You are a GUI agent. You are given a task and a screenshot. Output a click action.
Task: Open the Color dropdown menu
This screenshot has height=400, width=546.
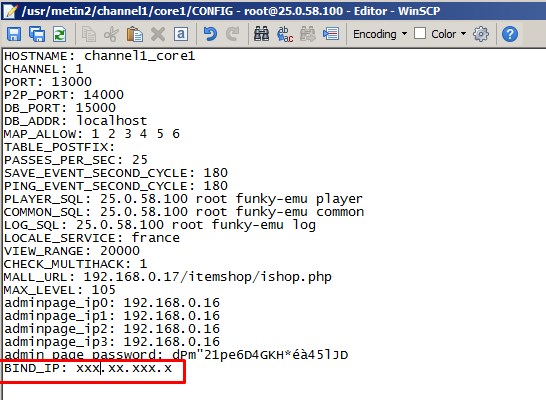[x=448, y=34]
